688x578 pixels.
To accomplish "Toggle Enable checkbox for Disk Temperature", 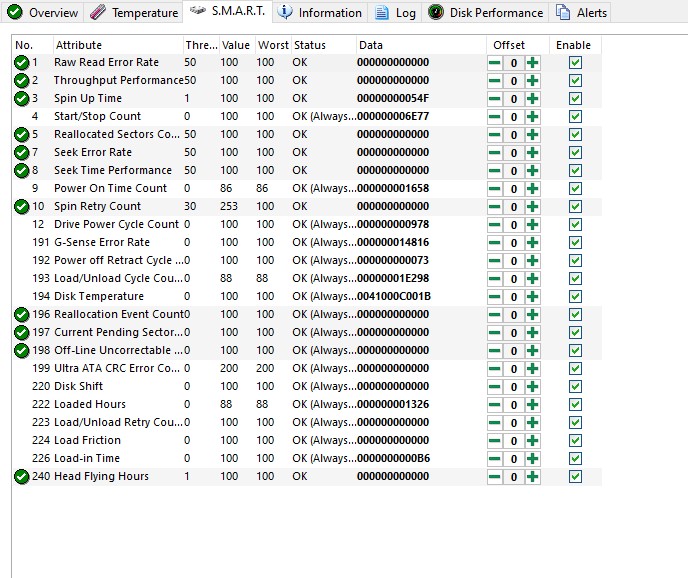I will click(x=575, y=297).
